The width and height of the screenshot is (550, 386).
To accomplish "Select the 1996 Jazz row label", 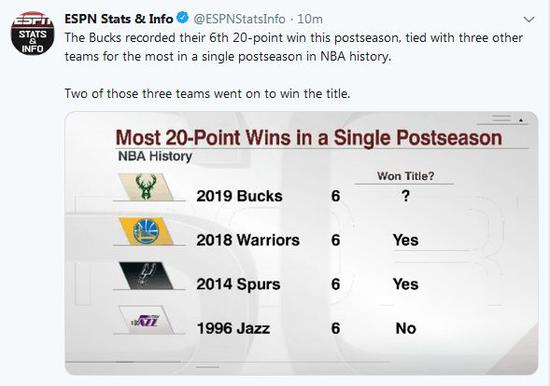I will pos(233,328).
